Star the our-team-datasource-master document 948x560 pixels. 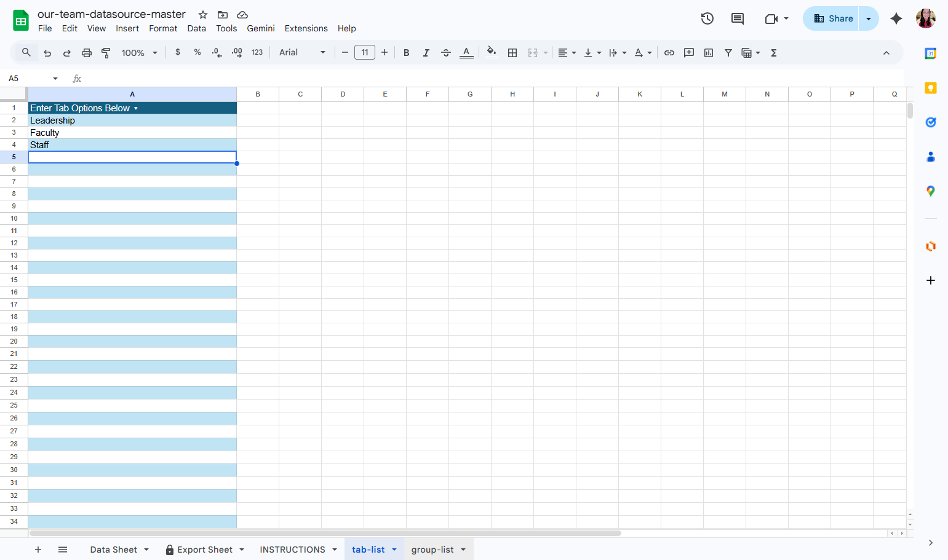[x=203, y=15]
